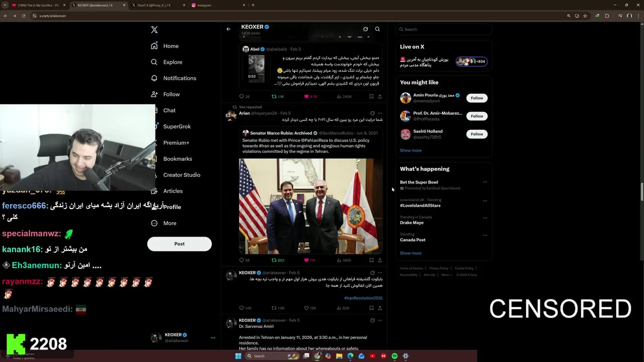The height and width of the screenshot is (362, 644).
Task: Reply to KEOXER's post with 146 replies
Action: 245,308
